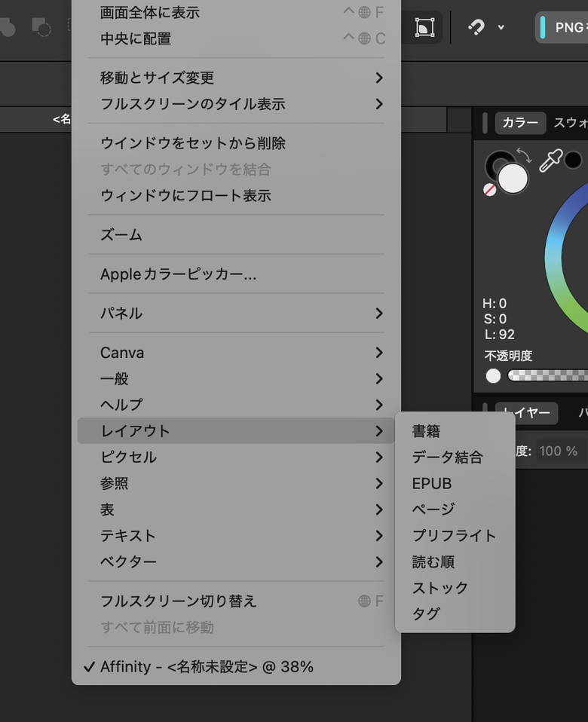
Task: Select 画面全体に表示 menu item
Action: (236, 12)
